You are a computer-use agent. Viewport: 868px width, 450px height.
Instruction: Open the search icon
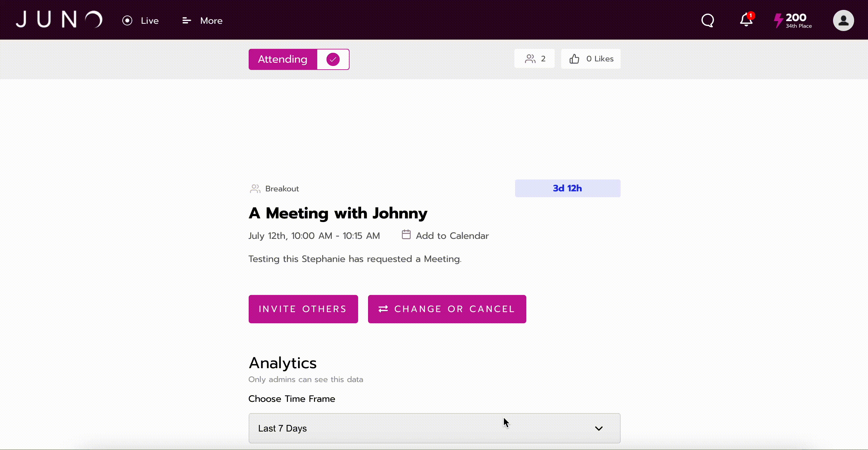(x=708, y=20)
